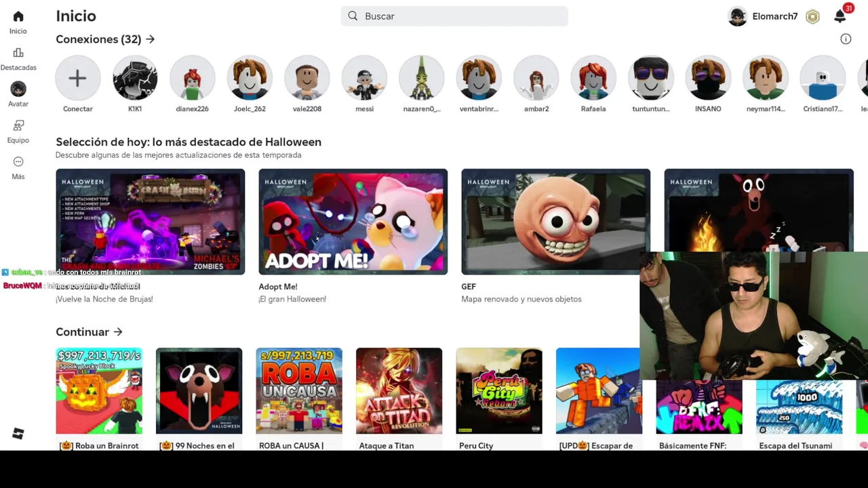Open the Escapar de orange character tile

coord(598,391)
